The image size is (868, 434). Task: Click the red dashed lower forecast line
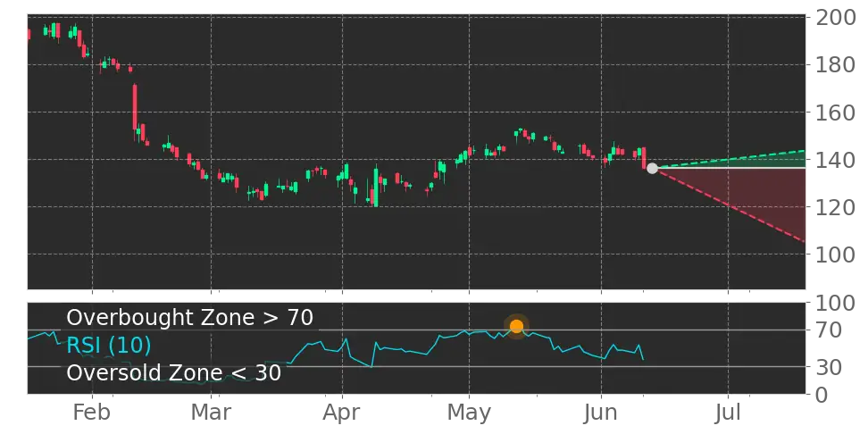point(729,204)
